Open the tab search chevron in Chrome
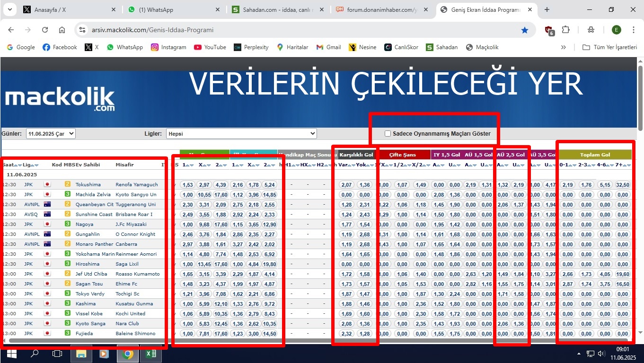The height and width of the screenshot is (363, 644). (9, 9)
